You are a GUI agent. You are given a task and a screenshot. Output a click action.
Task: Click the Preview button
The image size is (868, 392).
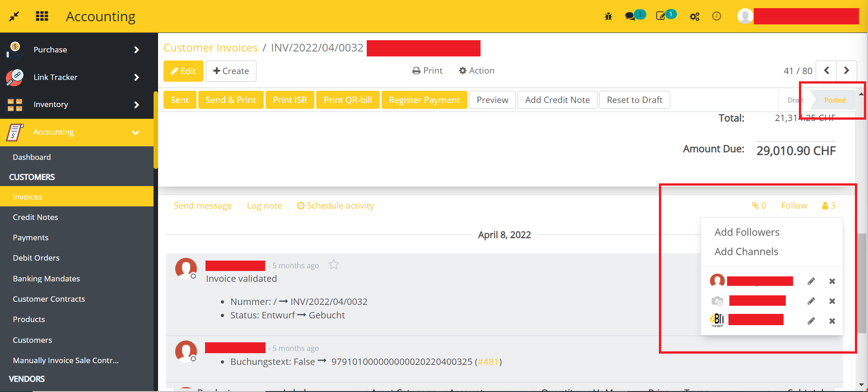493,100
